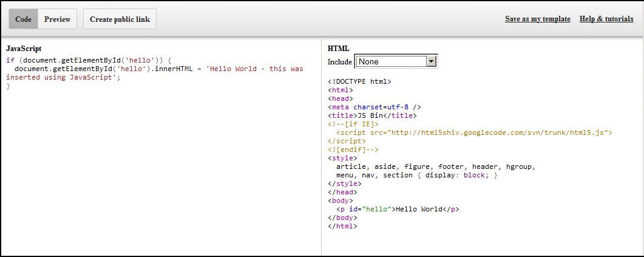This screenshot has height=257, width=644.
Task: Place cursor on the if (document.getElementById line
Action: [x=88, y=60]
